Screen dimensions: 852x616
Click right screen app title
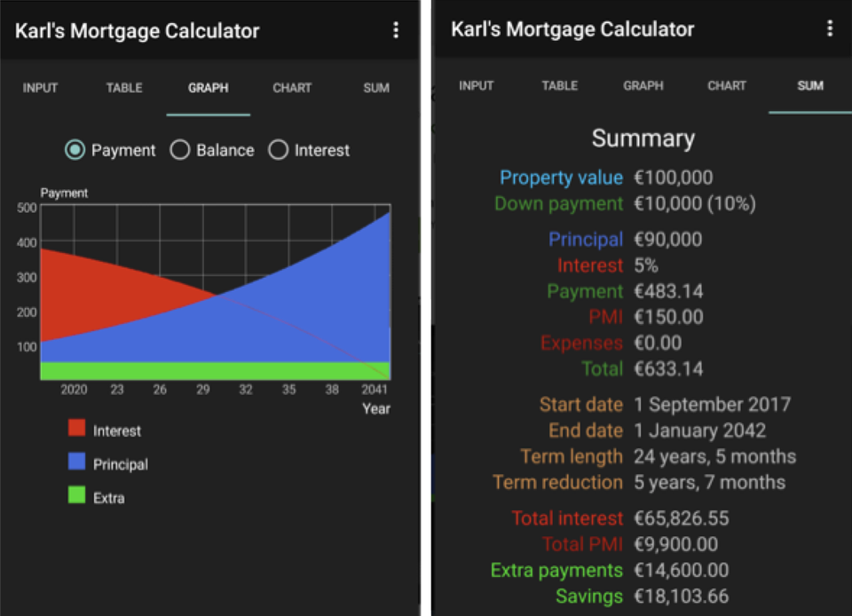572,28
